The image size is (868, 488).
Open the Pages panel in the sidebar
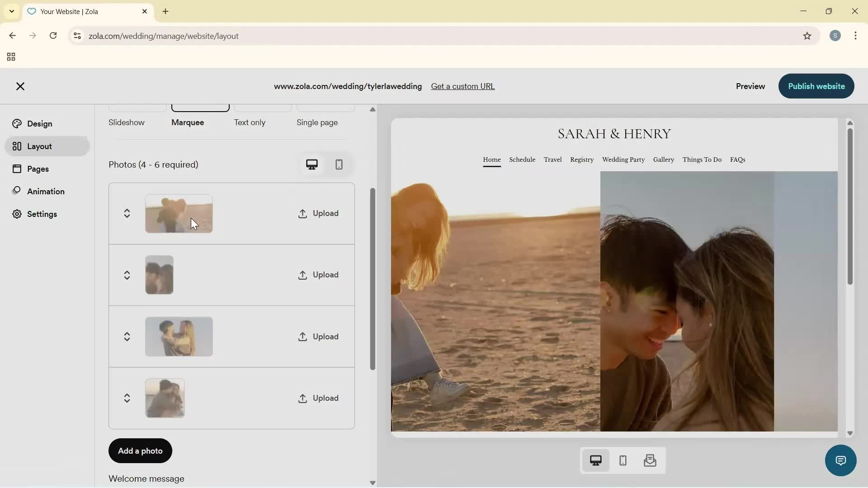[38, 169]
